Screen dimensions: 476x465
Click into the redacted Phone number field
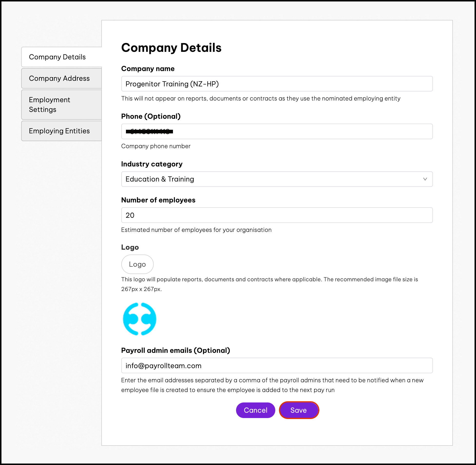[277, 131]
